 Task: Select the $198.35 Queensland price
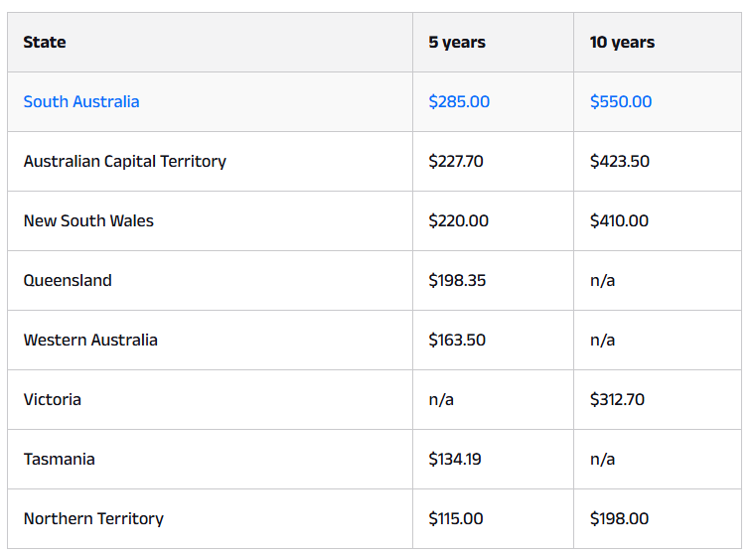tap(457, 280)
